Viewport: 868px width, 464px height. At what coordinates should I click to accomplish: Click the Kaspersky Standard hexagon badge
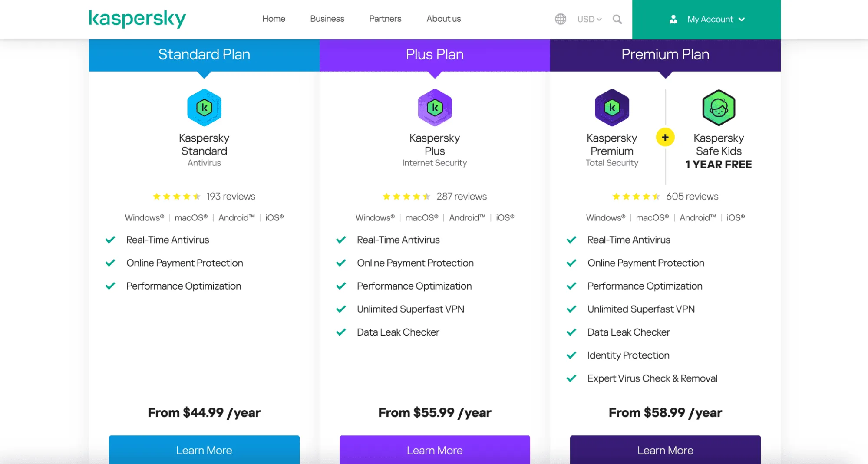[204, 108]
